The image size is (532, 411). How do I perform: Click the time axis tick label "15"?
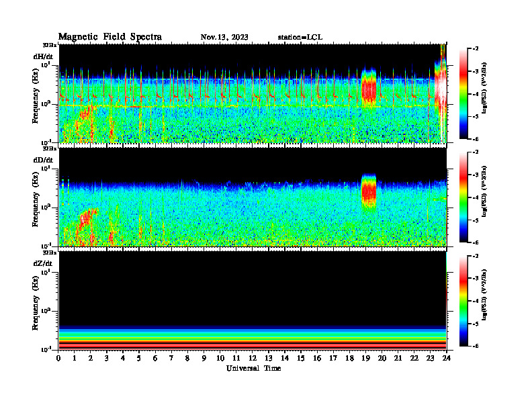point(301,359)
